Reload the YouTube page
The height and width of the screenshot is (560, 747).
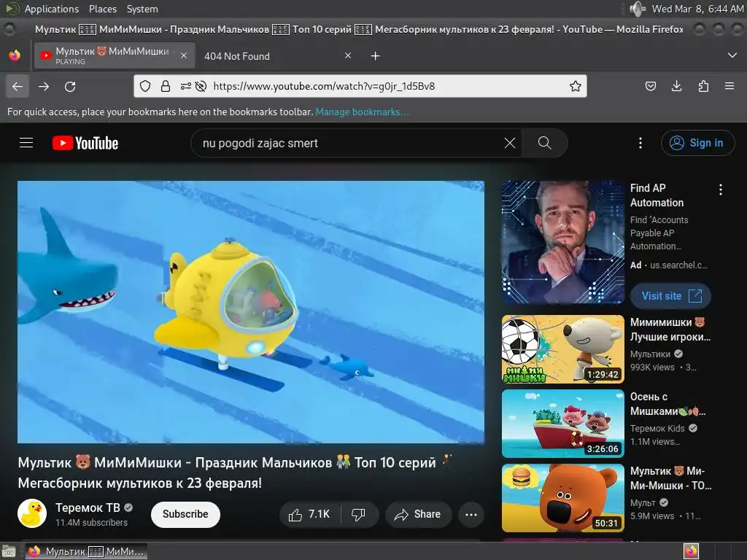pyautogui.click(x=70, y=86)
